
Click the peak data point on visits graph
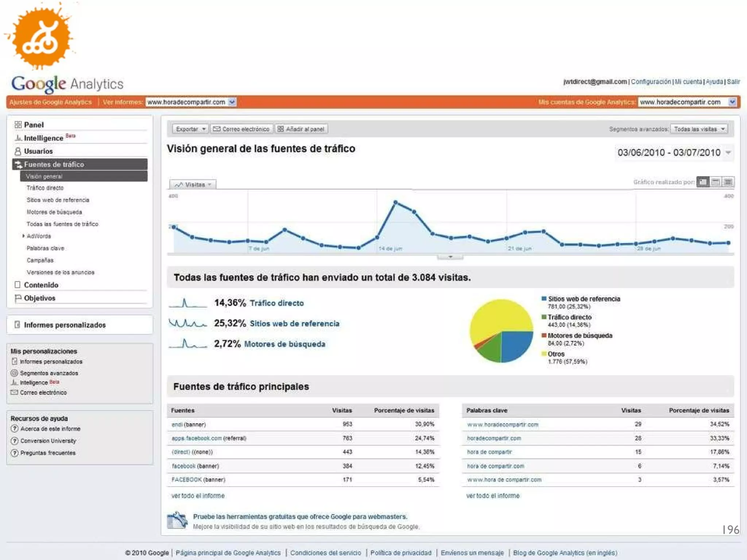point(395,202)
